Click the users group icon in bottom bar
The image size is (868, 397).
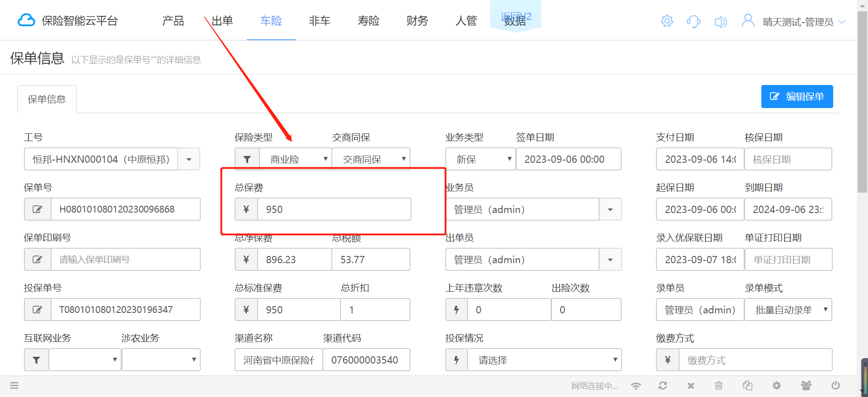pyautogui.click(x=806, y=385)
